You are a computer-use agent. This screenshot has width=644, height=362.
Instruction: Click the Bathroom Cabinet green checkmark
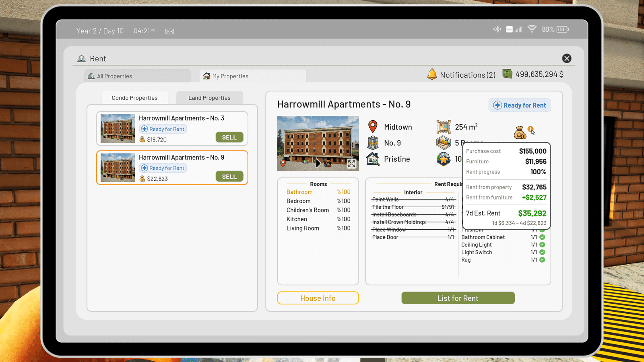(542, 237)
